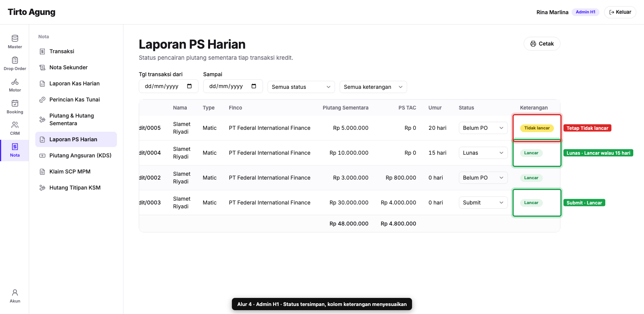Open the Semua status filter dropdown
Screen dimensions: 644x314
[x=301, y=87]
